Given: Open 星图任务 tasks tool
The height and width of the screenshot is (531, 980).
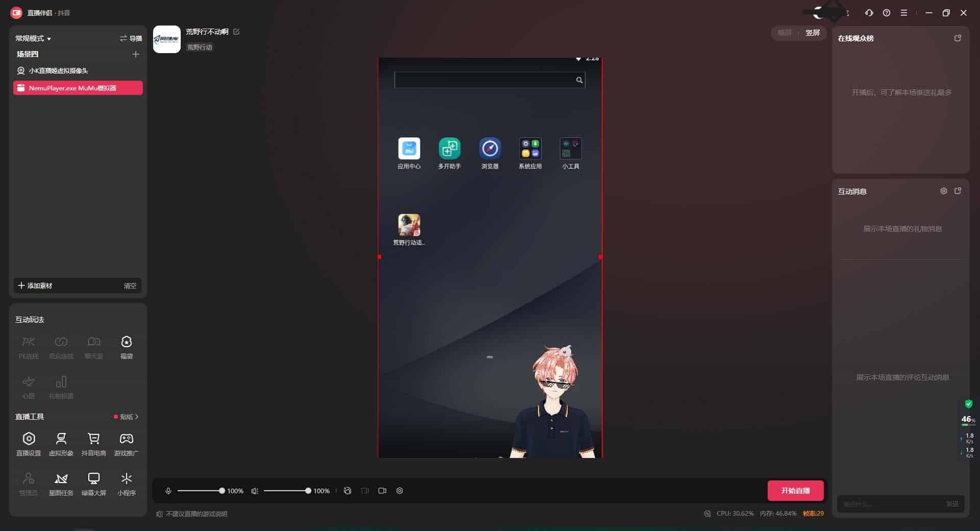Looking at the screenshot, I should pyautogui.click(x=61, y=484).
